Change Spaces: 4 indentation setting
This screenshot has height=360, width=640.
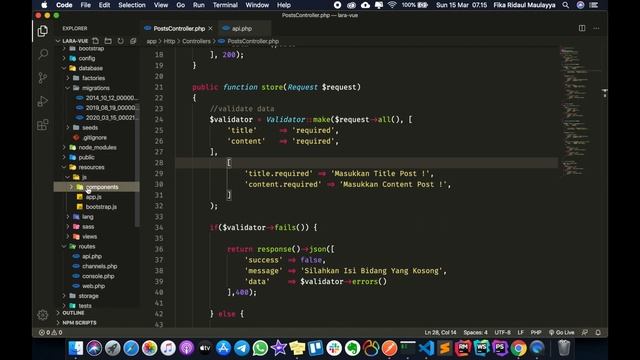(x=476, y=332)
